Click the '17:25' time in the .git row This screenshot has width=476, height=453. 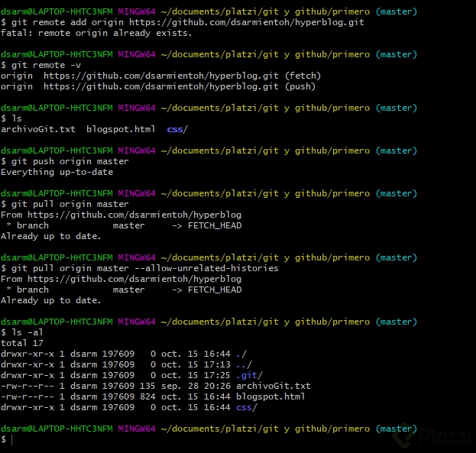tap(217, 375)
